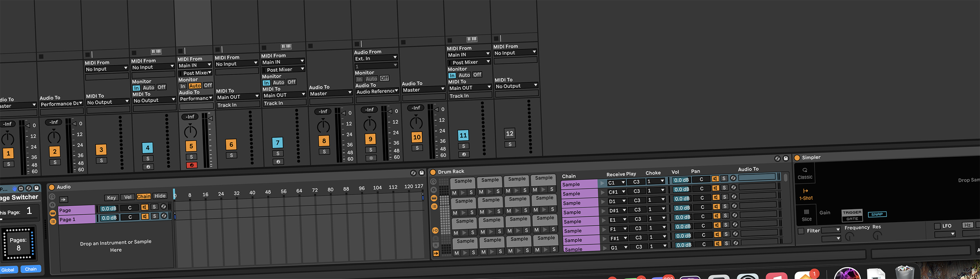
Task: Open the C1 Receive note dropdown
Action: pos(616,183)
